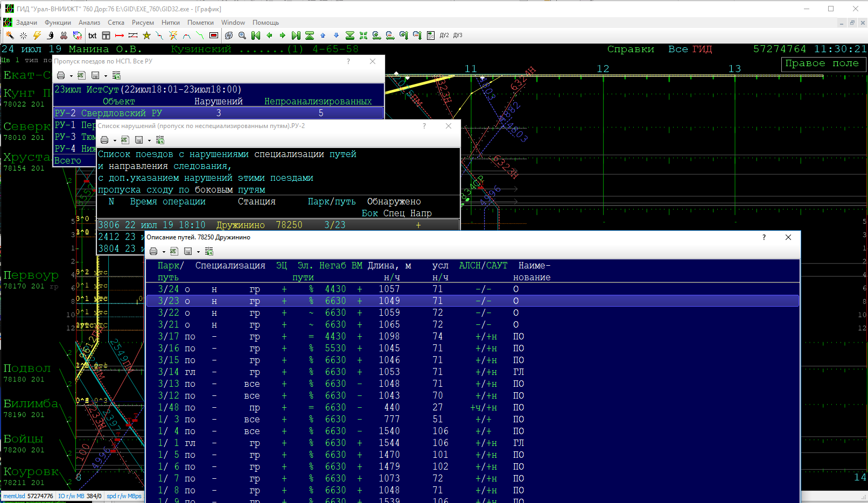Screen dimensions: 868x503
Task: Click the 'Правое поле' button
Action: (x=822, y=63)
